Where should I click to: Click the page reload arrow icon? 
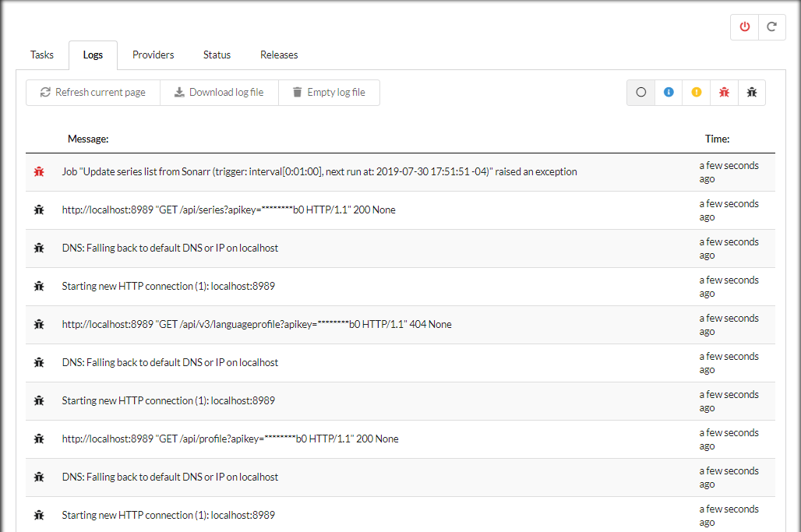(x=772, y=26)
